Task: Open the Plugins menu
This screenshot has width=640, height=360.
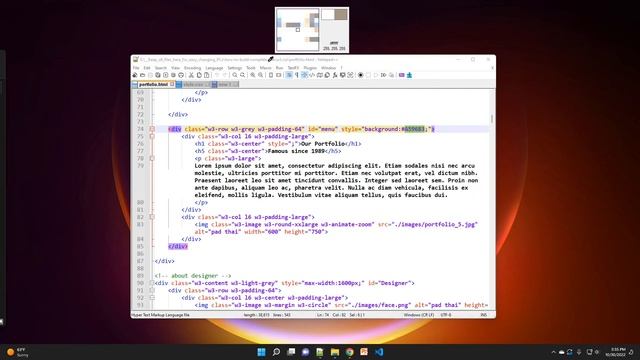Action: (x=310, y=68)
